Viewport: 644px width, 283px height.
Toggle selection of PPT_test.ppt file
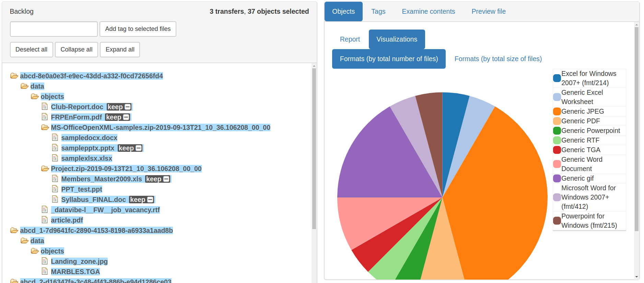click(81, 189)
